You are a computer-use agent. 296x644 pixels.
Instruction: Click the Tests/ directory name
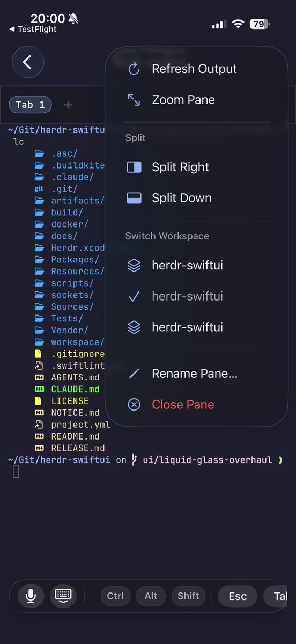(x=67, y=319)
